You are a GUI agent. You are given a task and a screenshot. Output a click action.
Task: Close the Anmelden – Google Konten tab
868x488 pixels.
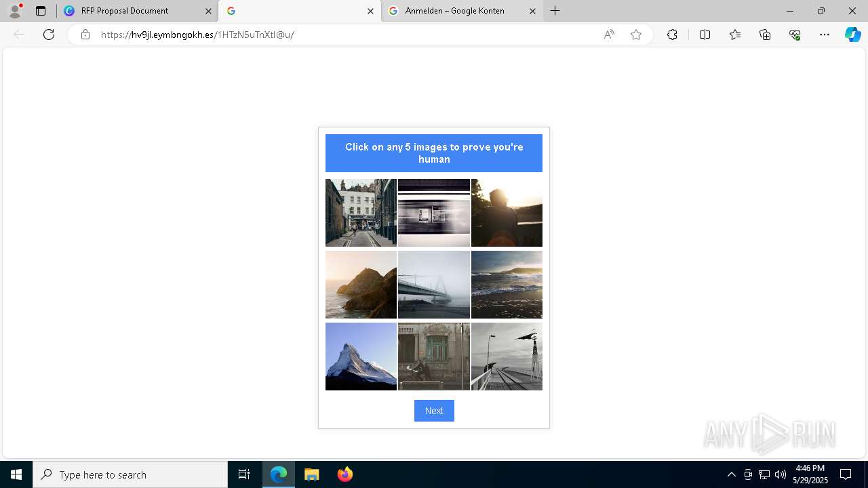point(532,11)
